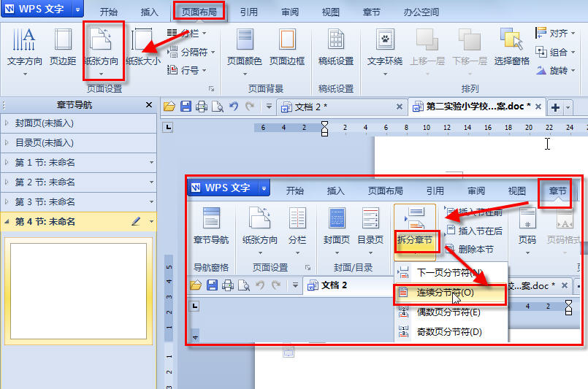Select 偶数页分节符(E) menu entry

point(451,312)
